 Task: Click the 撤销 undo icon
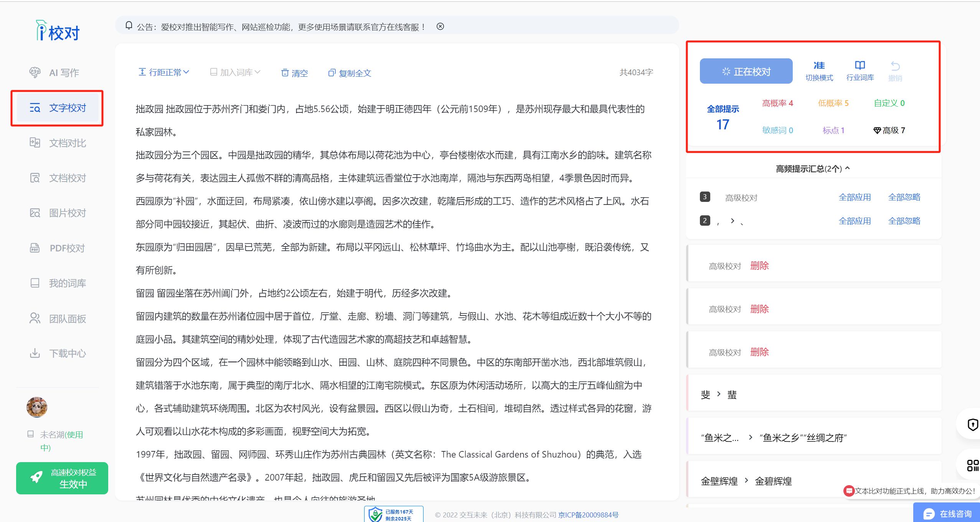[x=895, y=66]
